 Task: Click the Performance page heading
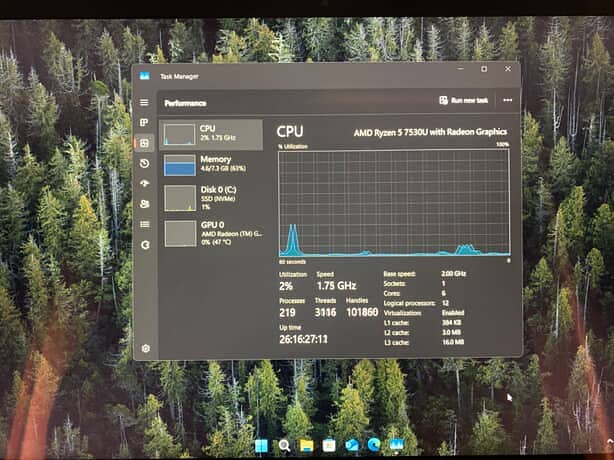pyautogui.click(x=185, y=103)
